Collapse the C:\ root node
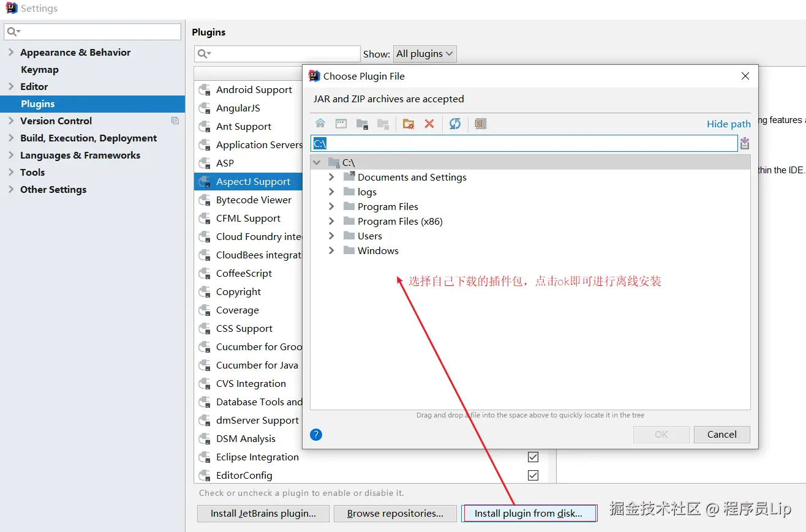The width and height of the screenshot is (806, 532). click(317, 162)
